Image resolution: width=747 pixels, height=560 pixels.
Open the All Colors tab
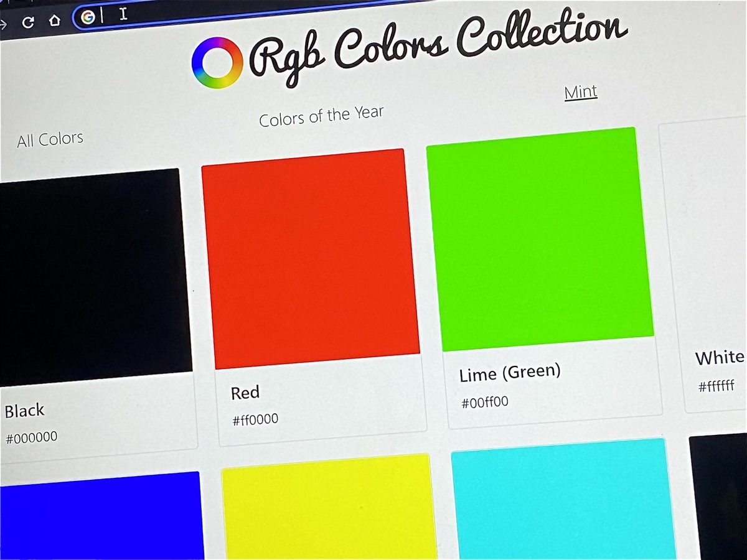[x=50, y=139]
